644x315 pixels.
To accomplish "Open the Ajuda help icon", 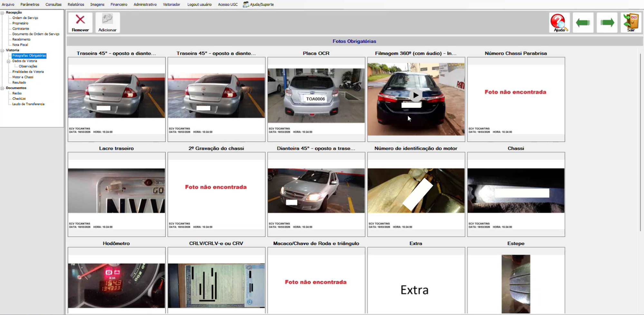I will click(x=559, y=22).
